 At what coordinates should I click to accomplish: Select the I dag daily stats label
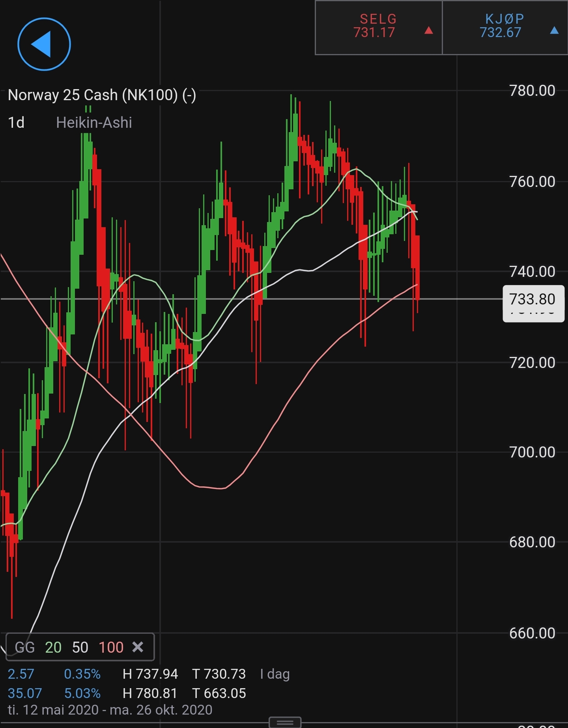click(275, 674)
